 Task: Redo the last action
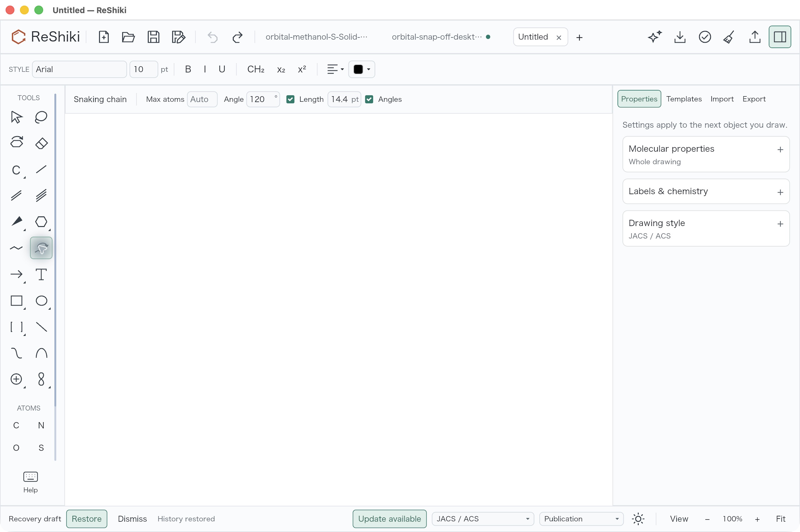coord(237,37)
